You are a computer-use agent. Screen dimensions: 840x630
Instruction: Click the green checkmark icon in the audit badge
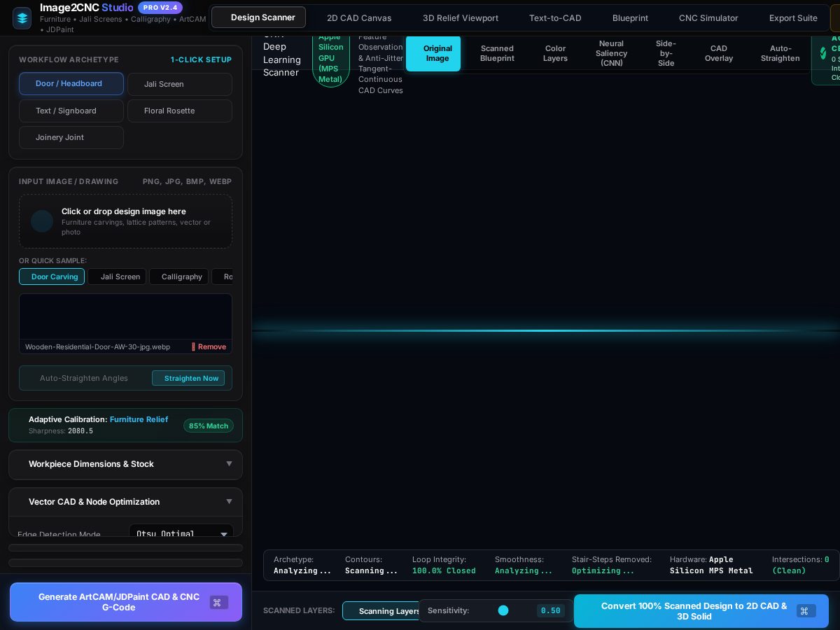click(x=823, y=53)
